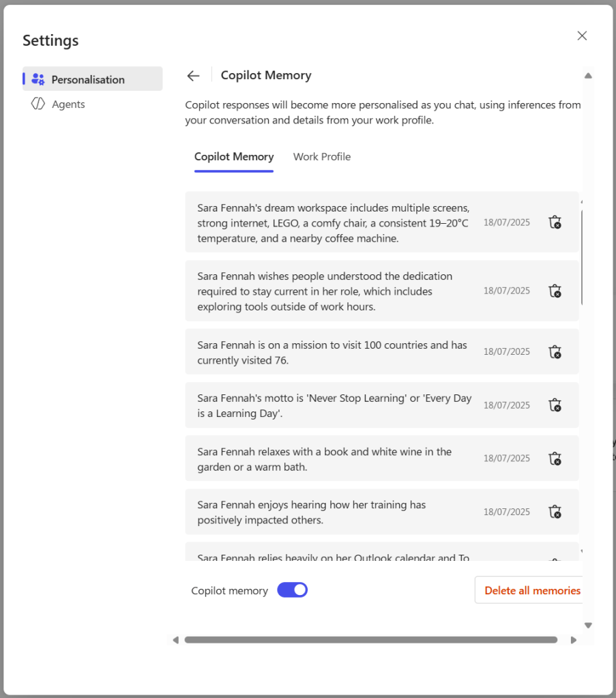Close the Settings dialog
This screenshot has width=616, height=698.
(582, 36)
